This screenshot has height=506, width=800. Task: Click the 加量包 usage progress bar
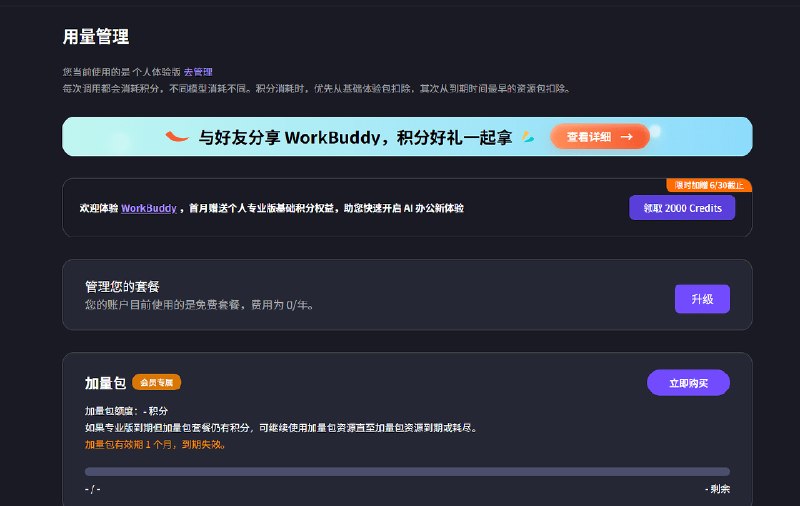tap(407, 471)
